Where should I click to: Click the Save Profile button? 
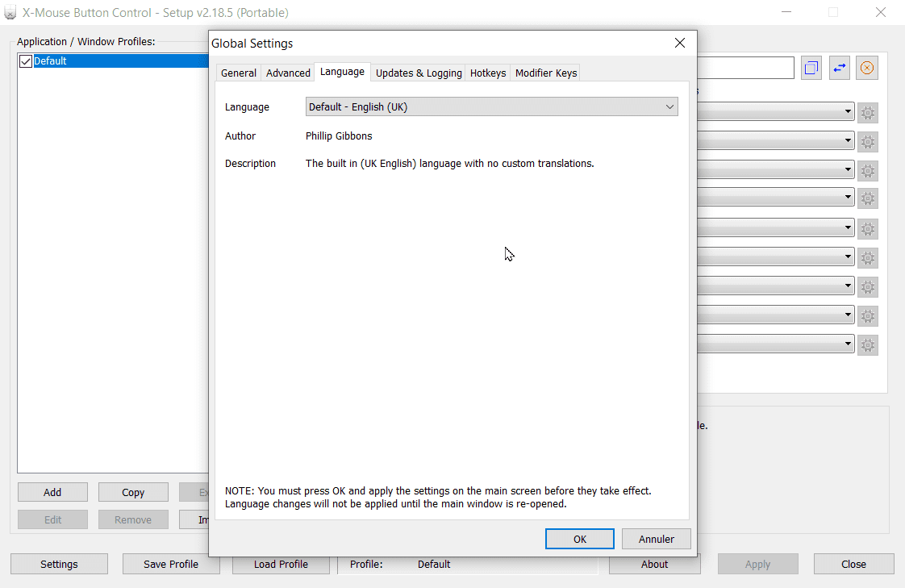(x=171, y=564)
